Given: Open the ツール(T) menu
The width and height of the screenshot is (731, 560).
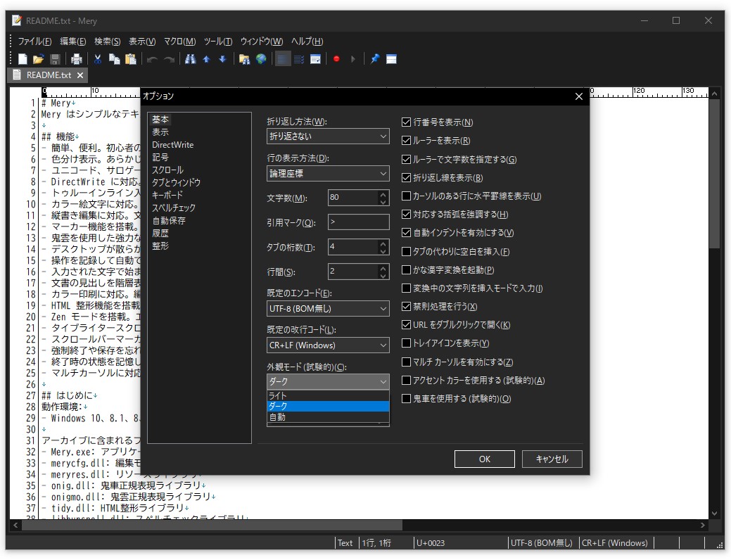Looking at the screenshot, I should click(x=217, y=42).
